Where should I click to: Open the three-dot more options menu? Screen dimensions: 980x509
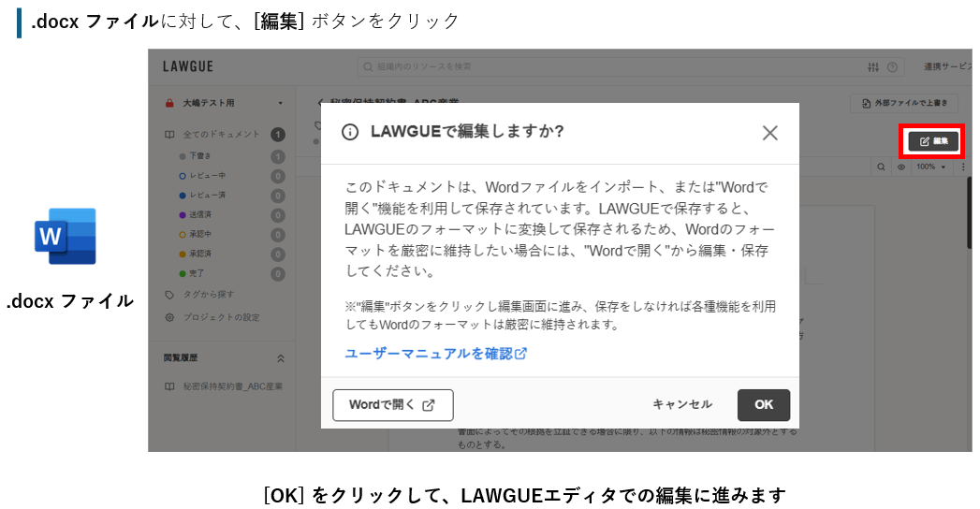[963, 167]
